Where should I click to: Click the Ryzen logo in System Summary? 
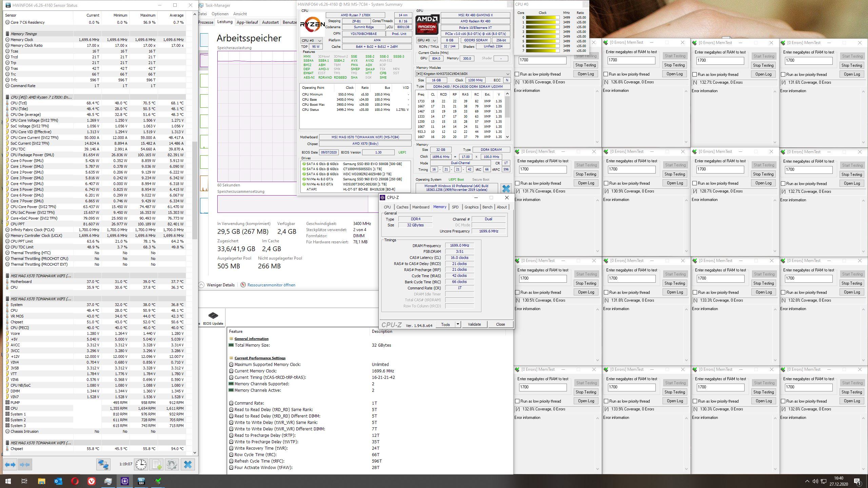pyautogui.click(x=312, y=25)
